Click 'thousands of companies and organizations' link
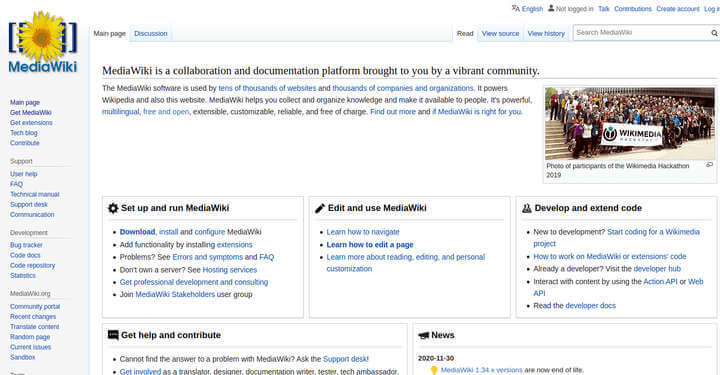 click(x=403, y=88)
